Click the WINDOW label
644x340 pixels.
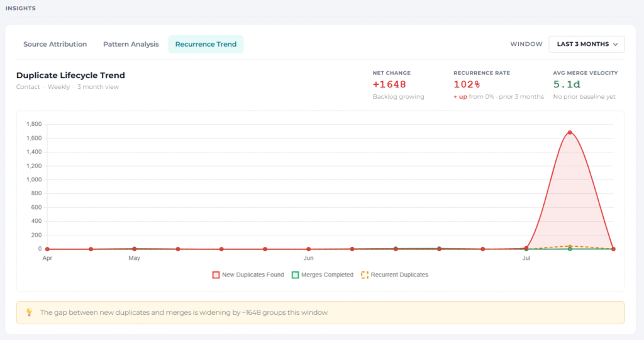click(526, 44)
